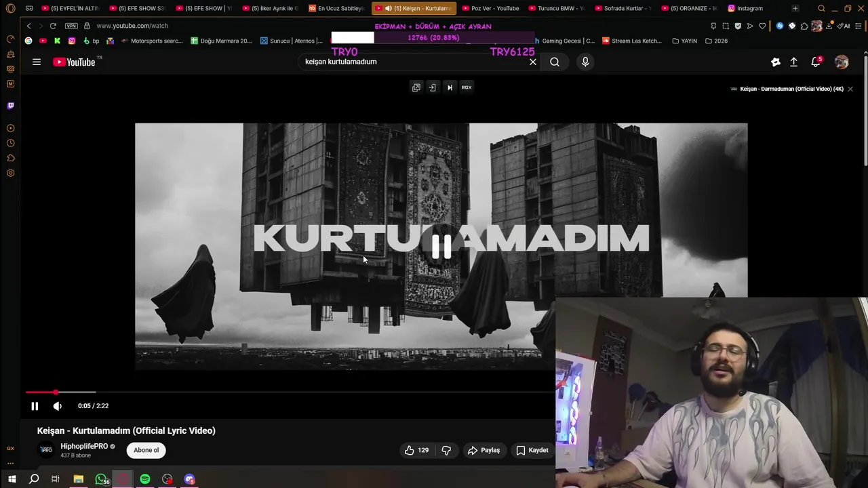
Task: Pause the video using the bottom-left control
Action: [35, 406]
